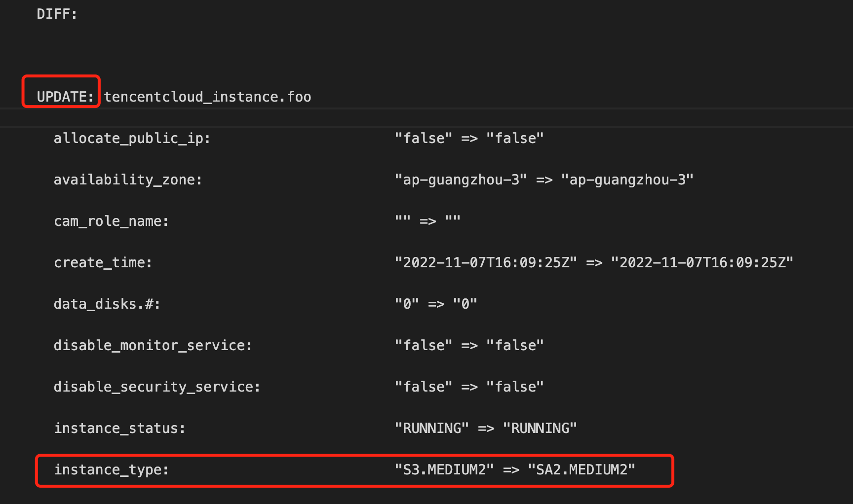Select the instance_type: key
This screenshot has width=853, height=504.
click(x=111, y=470)
